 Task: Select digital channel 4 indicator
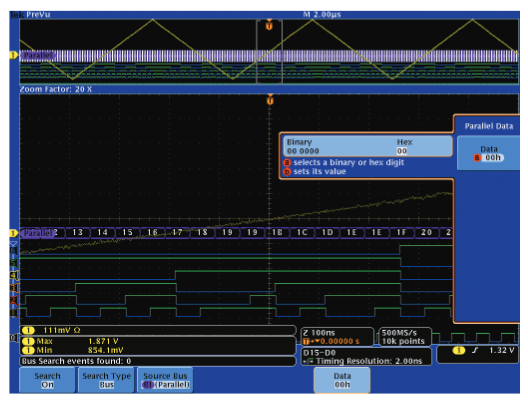(x=13, y=275)
